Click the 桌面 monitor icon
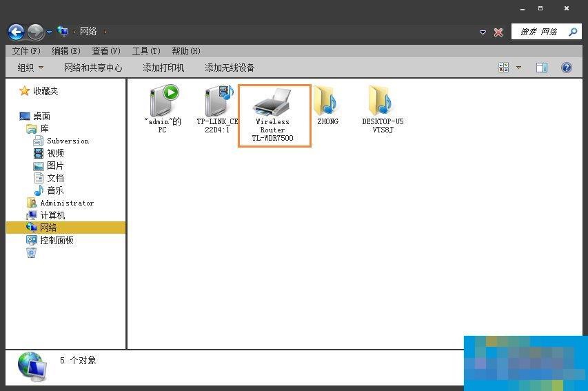The height and width of the screenshot is (391, 588). (x=24, y=117)
